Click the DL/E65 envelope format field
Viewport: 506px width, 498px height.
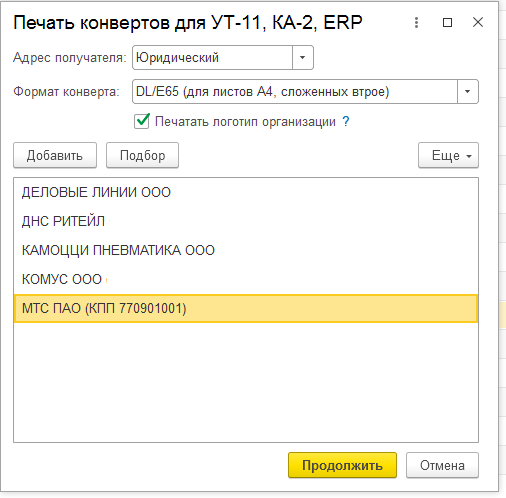(x=295, y=91)
